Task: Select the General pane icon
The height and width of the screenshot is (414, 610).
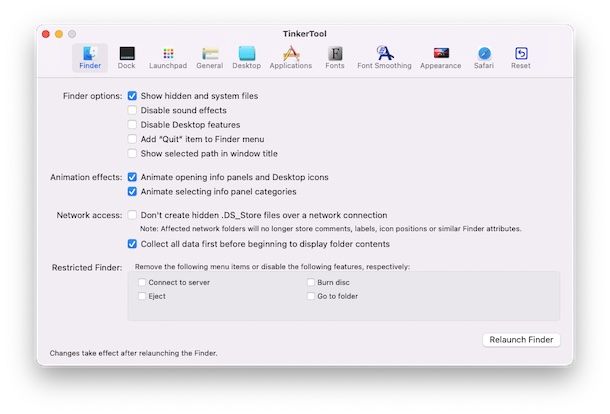Action: pos(210,58)
